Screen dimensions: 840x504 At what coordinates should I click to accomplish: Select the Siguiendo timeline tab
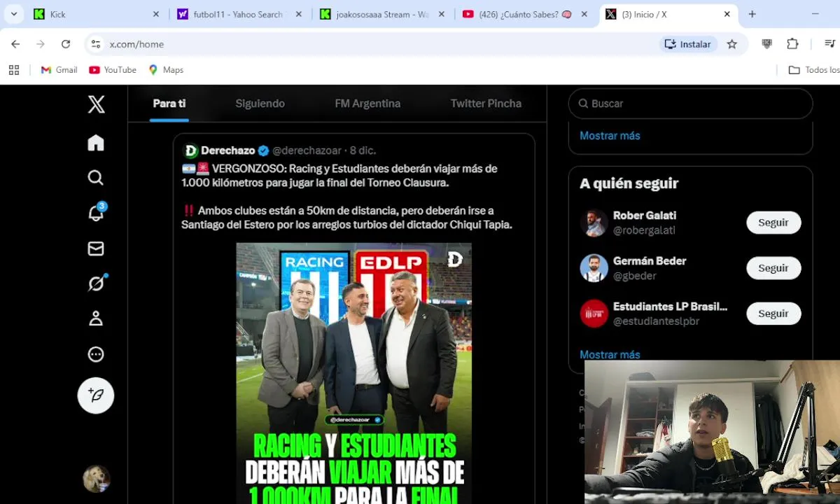coord(260,104)
